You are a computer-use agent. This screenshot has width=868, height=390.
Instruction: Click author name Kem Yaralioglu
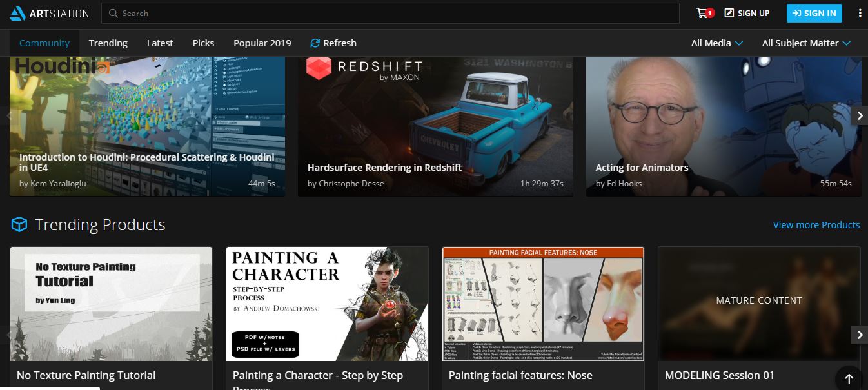click(58, 184)
